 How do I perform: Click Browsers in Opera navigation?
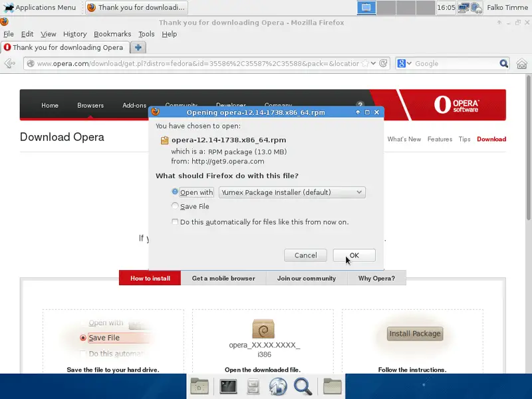(x=90, y=105)
